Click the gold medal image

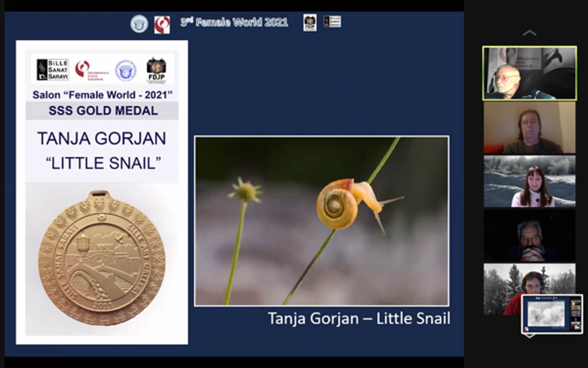click(102, 258)
